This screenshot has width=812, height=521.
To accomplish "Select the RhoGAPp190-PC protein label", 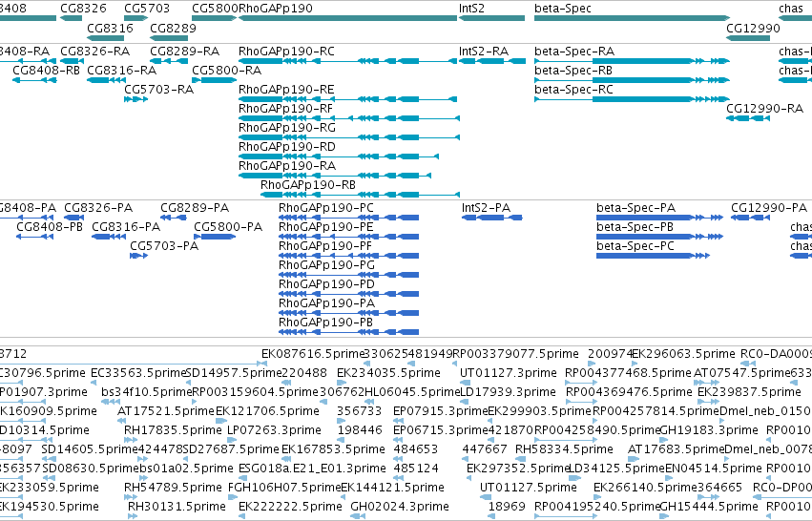I will coord(326,208).
